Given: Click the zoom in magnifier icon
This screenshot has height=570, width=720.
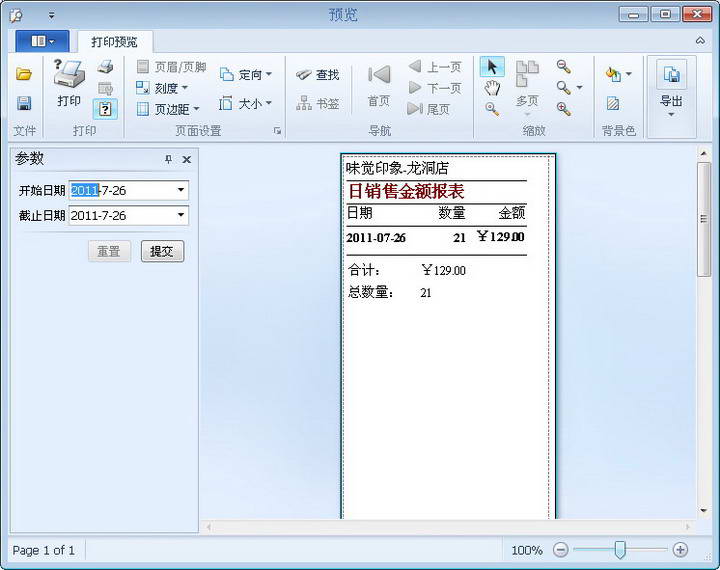Looking at the screenshot, I should click(x=563, y=109).
